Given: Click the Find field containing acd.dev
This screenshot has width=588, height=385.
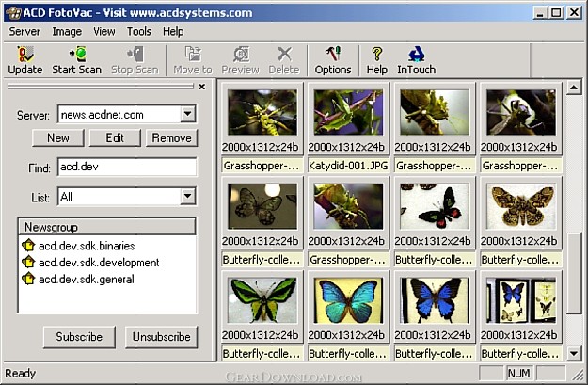Looking at the screenshot, I should [x=127, y=167].
